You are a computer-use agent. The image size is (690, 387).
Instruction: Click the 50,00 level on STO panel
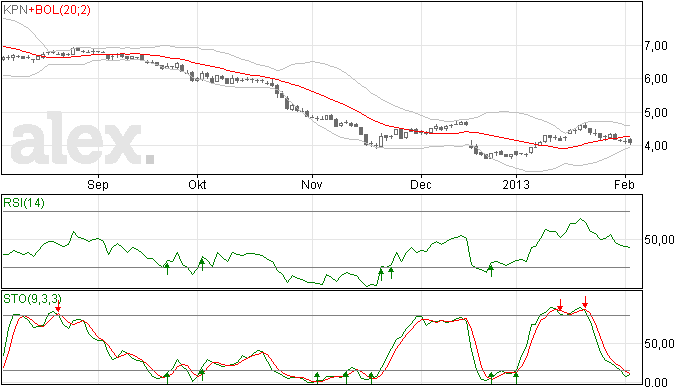659,343
